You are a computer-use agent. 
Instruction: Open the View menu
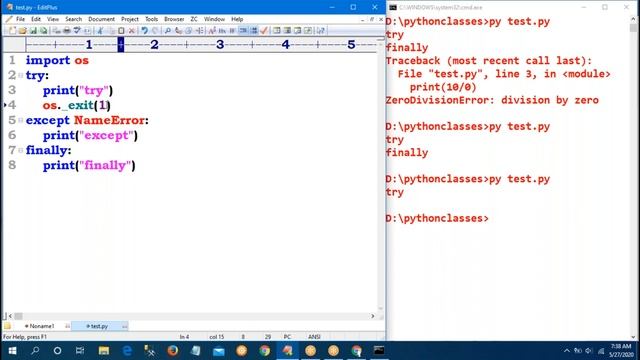coord(53,19)
